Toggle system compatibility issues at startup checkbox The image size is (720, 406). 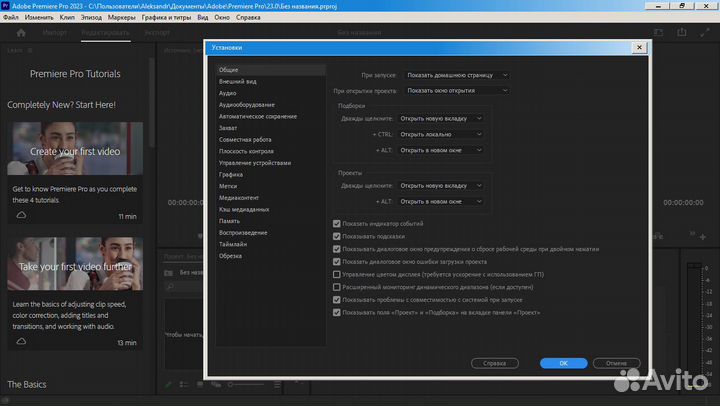[x=337, y=300]
